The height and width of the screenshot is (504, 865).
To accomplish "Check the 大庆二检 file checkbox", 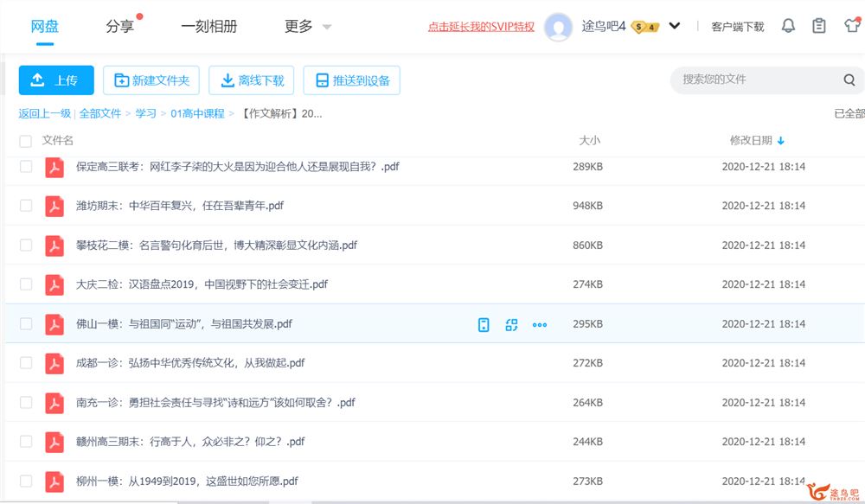I will tap(25, 284).
